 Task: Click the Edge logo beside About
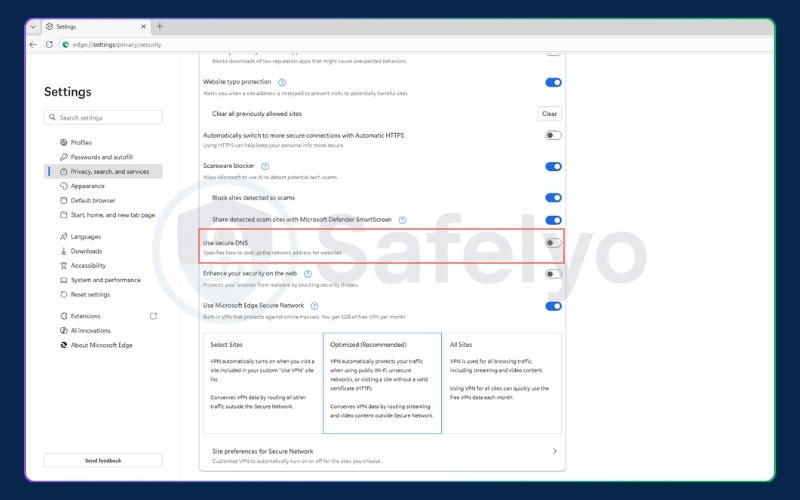click(x=64, y=345)
